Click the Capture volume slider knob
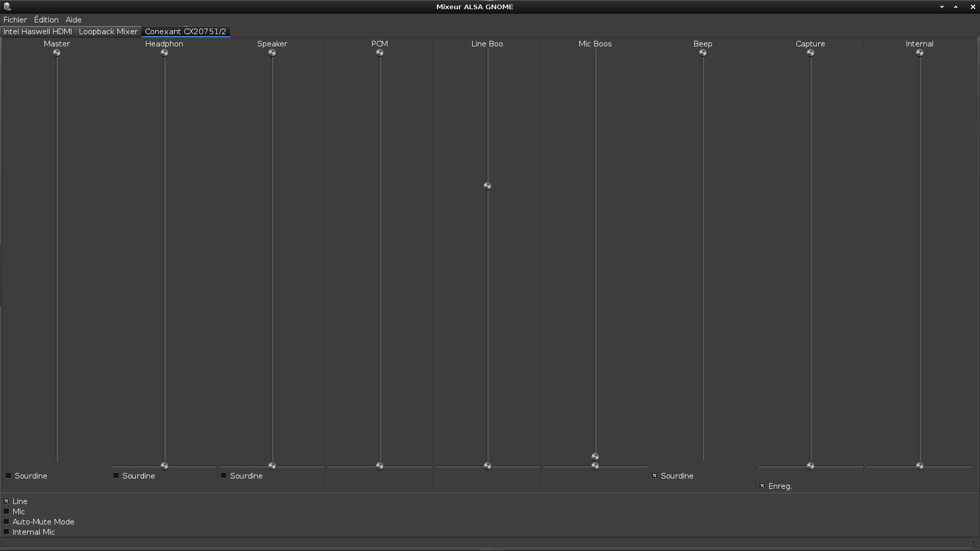The width and height of the screenshot is (980, 551). point(811,53)
